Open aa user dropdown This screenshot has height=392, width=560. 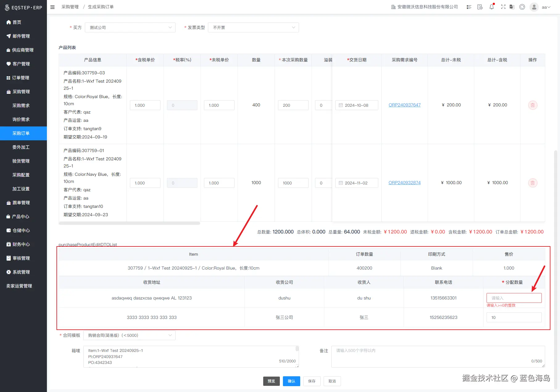coord(546,7)
